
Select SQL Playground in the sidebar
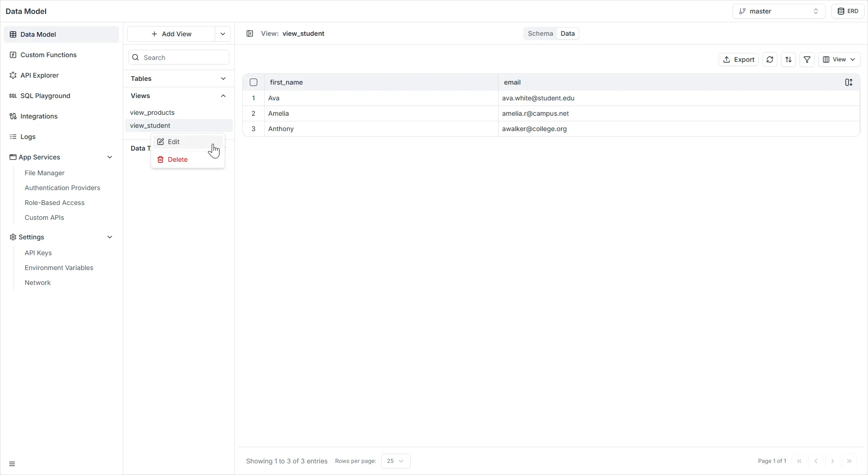click(45, 96)
